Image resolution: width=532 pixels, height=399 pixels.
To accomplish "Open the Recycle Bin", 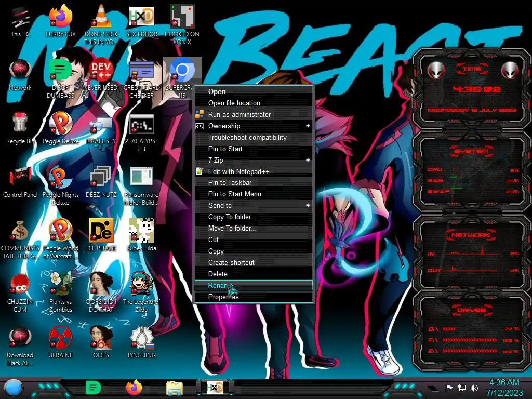I will 20,128.
